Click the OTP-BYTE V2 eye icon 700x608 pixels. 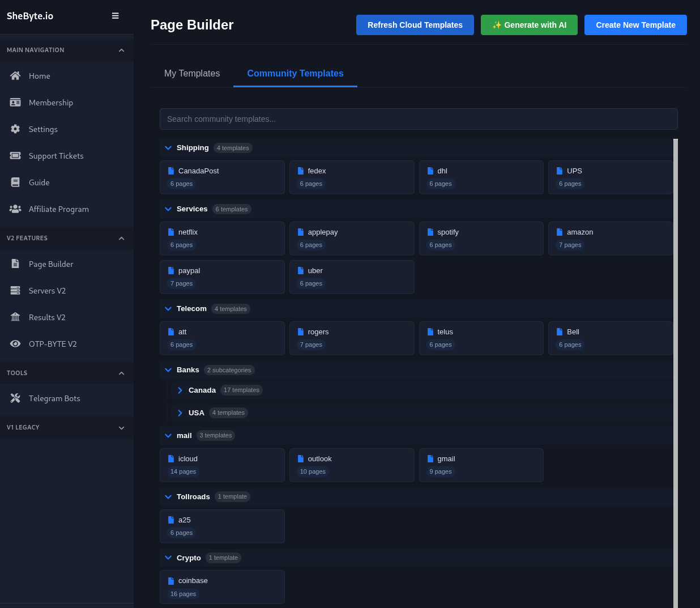pyautogui.click(x=15, y=343)
